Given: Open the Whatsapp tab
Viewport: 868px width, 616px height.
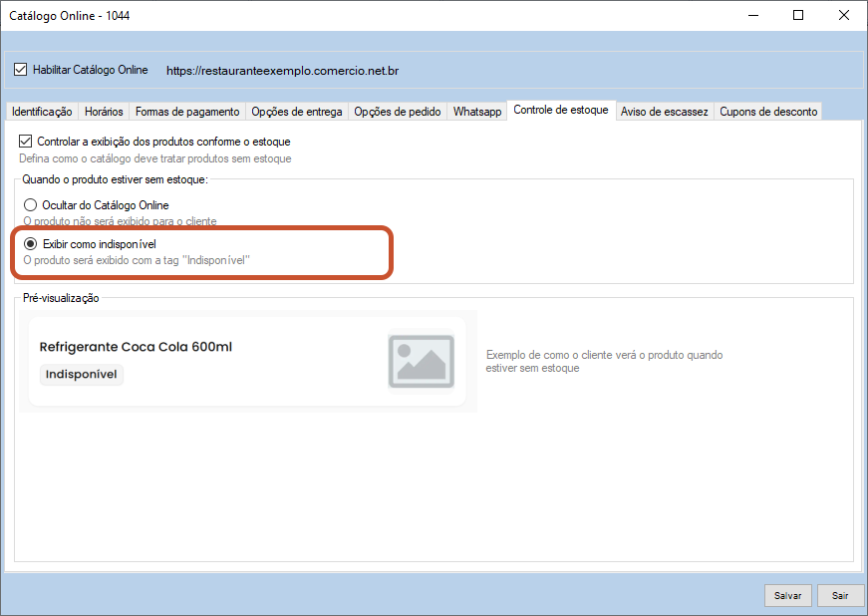Looking at the screenshot, I should [x=477, y=112].
